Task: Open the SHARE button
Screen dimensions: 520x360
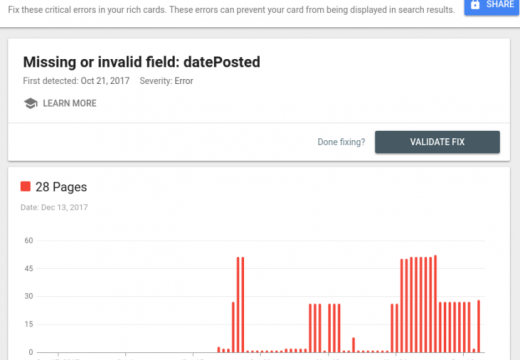Action: tap(491, 7)
